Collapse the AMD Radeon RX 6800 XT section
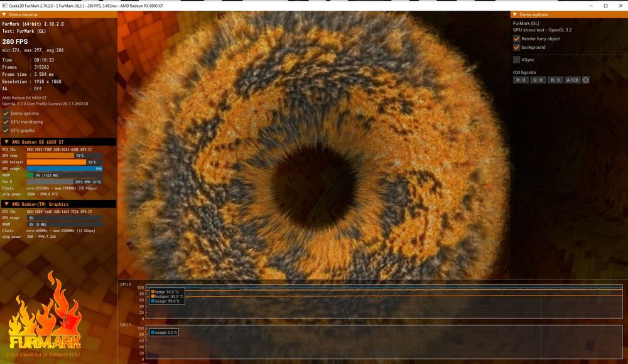 [6, 142]
